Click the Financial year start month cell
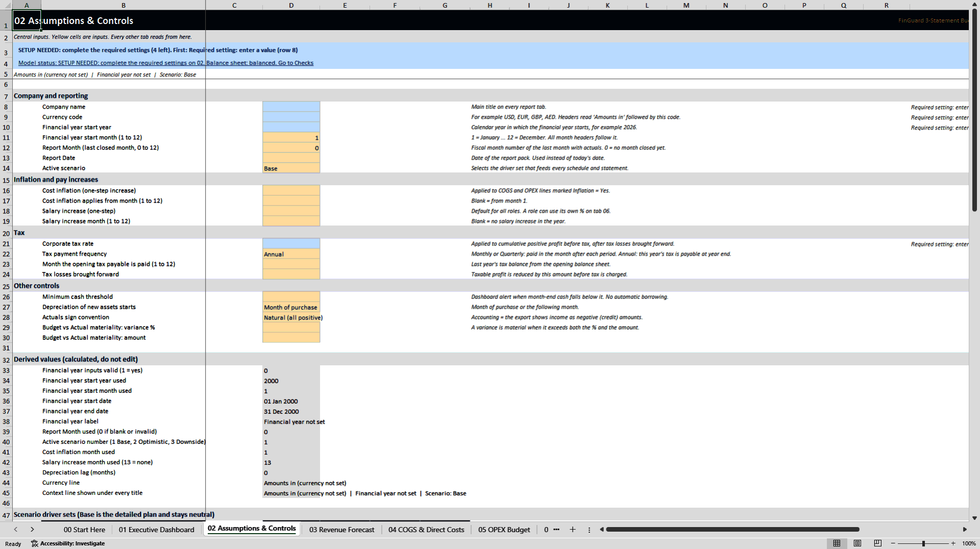The image size is (980, 549). [x=291, y=138]
